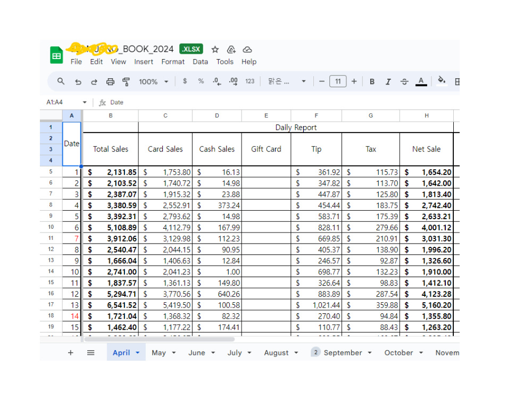The image size is (532, 399).
Task: Star this spreadsheet
Action: tap(215, 49)
